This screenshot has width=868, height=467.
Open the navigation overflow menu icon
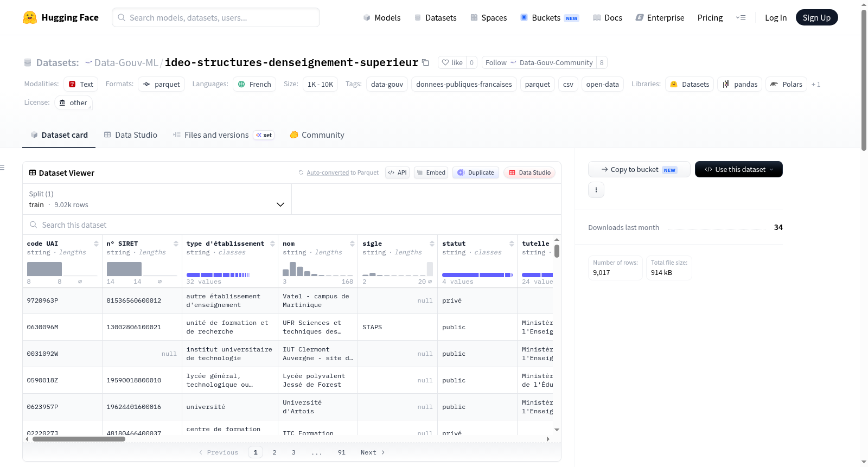(x=741, y=18)
